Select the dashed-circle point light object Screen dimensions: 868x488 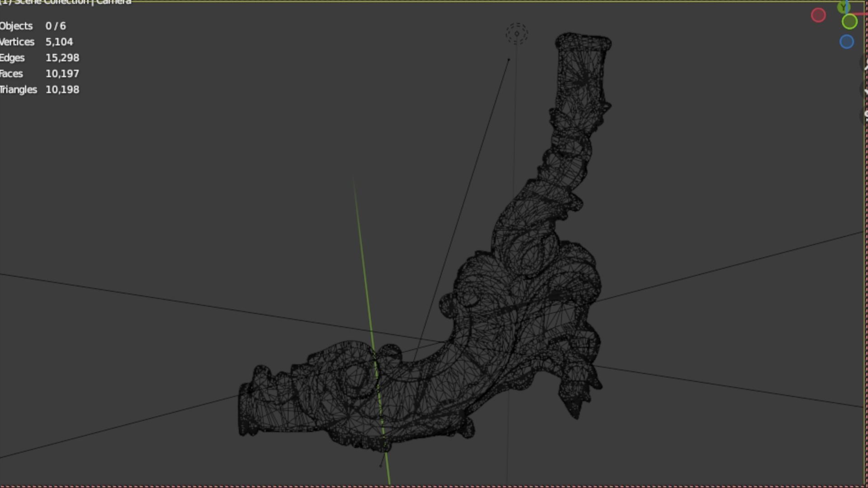click(x=517, y=33)
